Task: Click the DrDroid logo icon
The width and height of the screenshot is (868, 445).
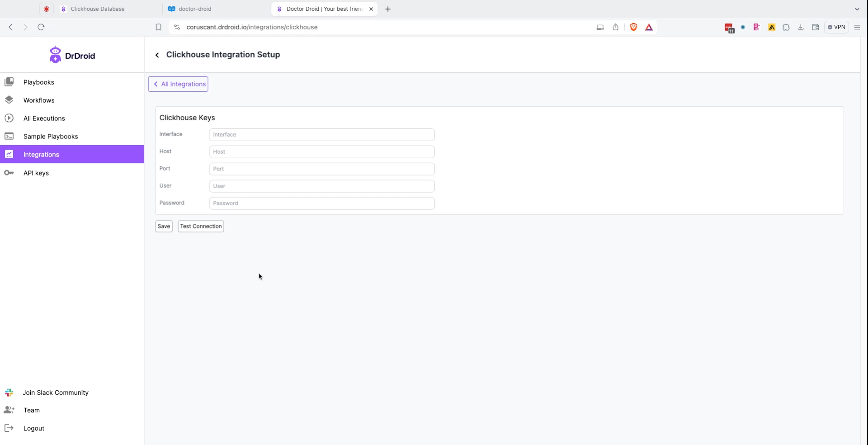Action: click(x=55, y=55)
